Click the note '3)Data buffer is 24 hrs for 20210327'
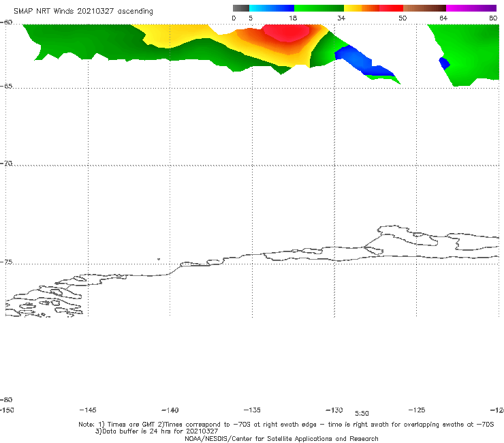The height and width of the screenshot is (443, 504). coord(157,431)
